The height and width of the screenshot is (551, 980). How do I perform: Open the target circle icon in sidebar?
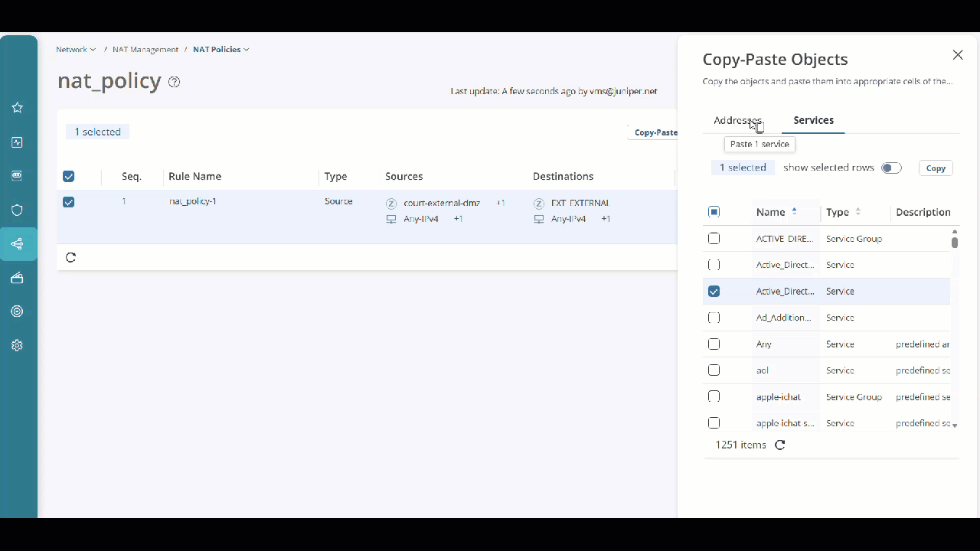[x=17, y=311]
